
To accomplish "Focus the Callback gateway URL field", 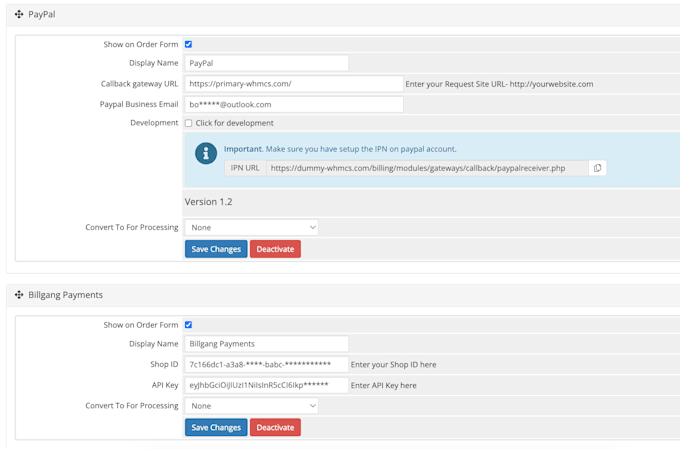I will pos(294,84).
